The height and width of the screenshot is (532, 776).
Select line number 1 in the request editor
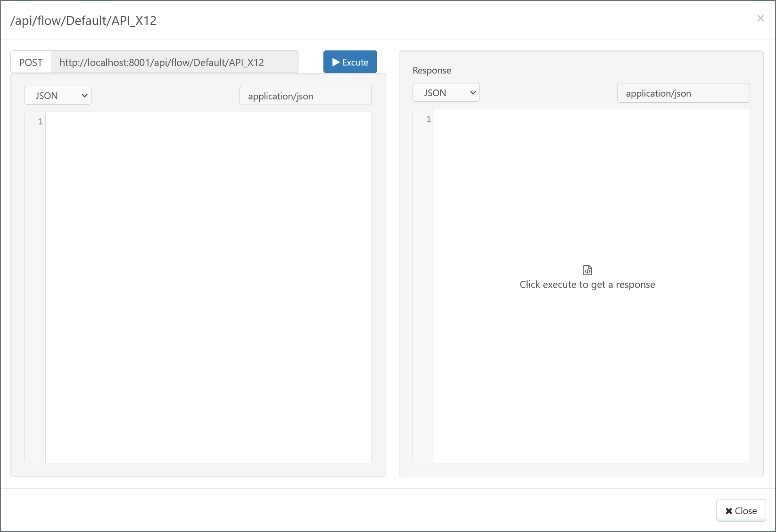pyautogui.click(x=40, y=122)
